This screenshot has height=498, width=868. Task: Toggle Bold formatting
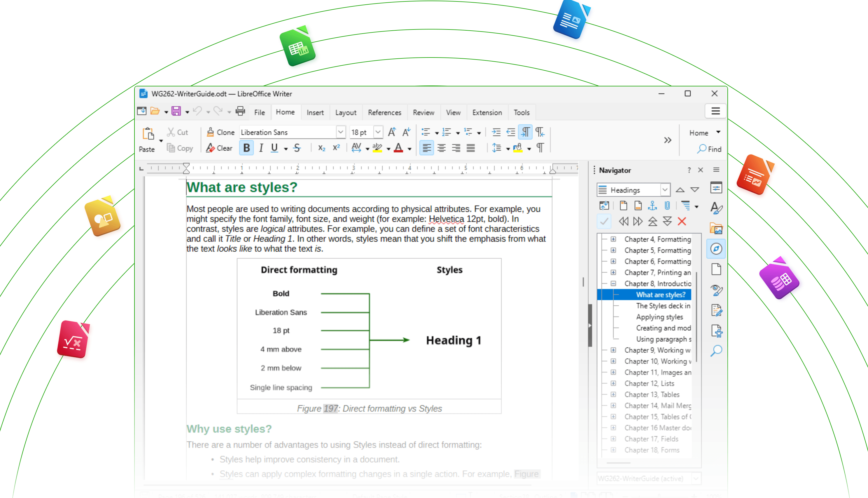click(x=246, y=148)
